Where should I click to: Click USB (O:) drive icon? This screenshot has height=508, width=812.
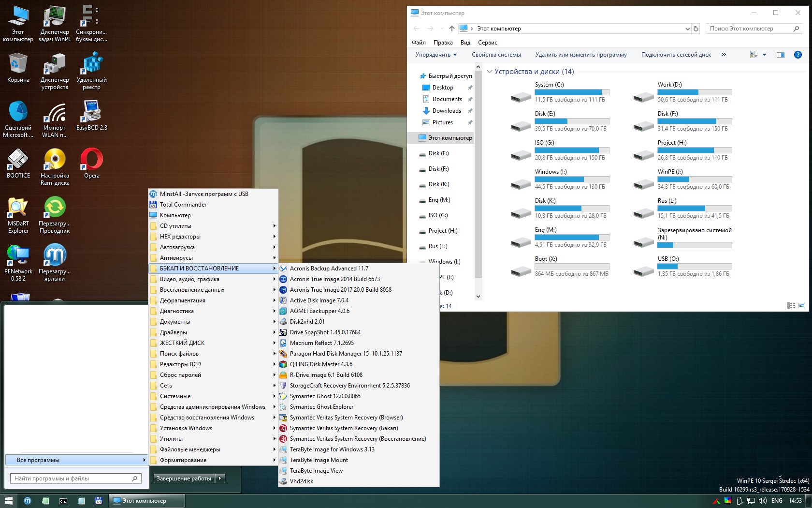pos(644,270)
